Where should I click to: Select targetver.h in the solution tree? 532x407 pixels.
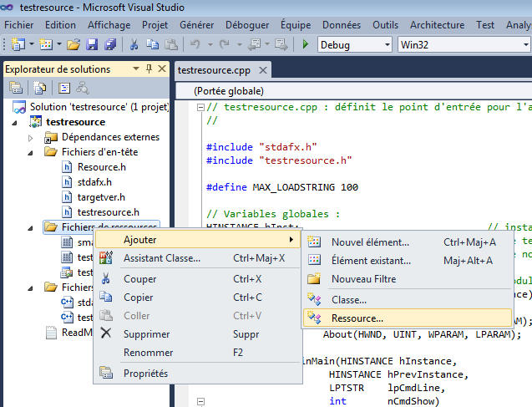pos(101,197)
